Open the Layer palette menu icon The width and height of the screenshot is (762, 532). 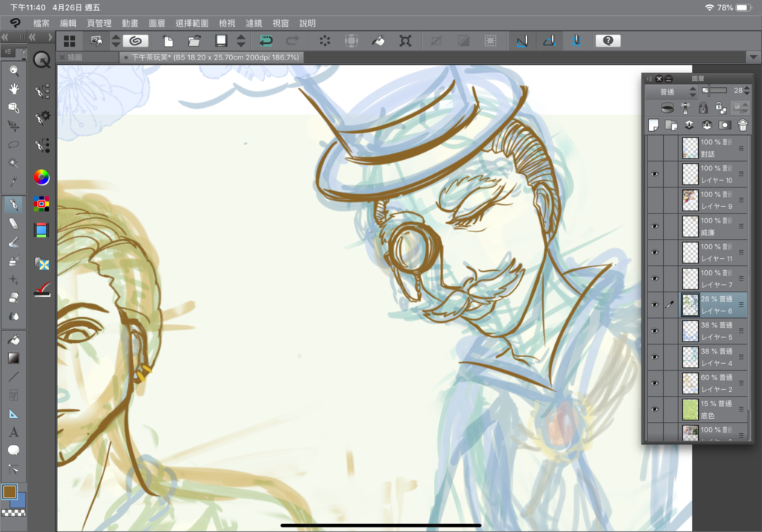(649, 78)
